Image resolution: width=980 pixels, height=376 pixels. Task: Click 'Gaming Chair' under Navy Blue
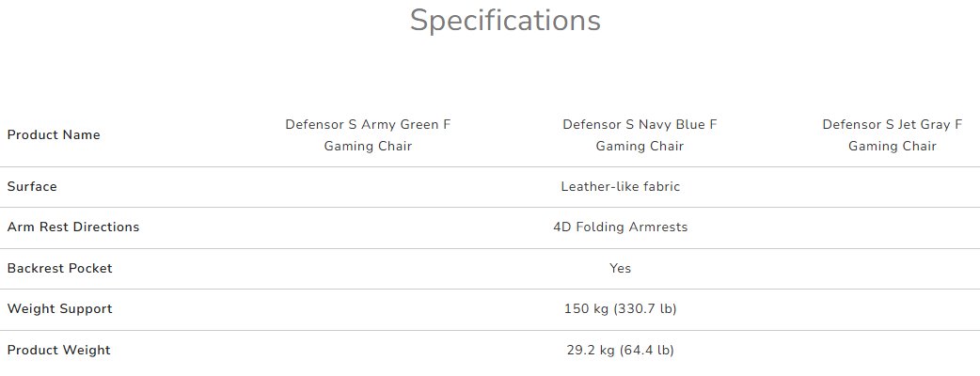[640, 146]
